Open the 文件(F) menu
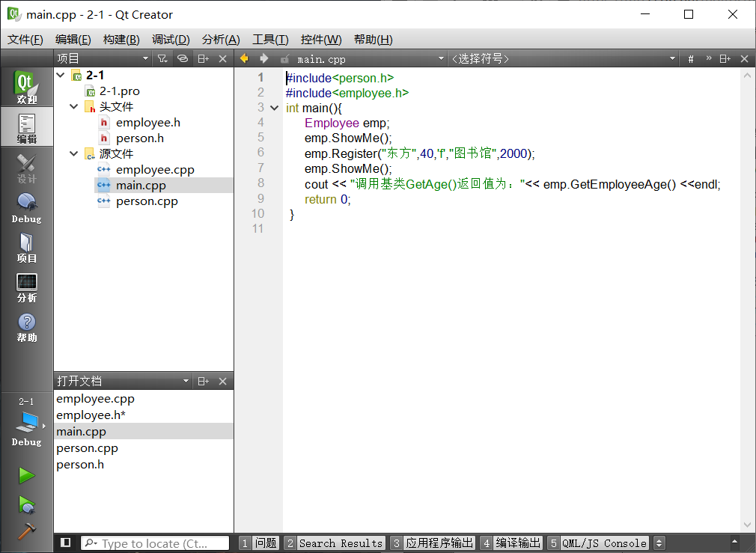 tap(25, 40)
